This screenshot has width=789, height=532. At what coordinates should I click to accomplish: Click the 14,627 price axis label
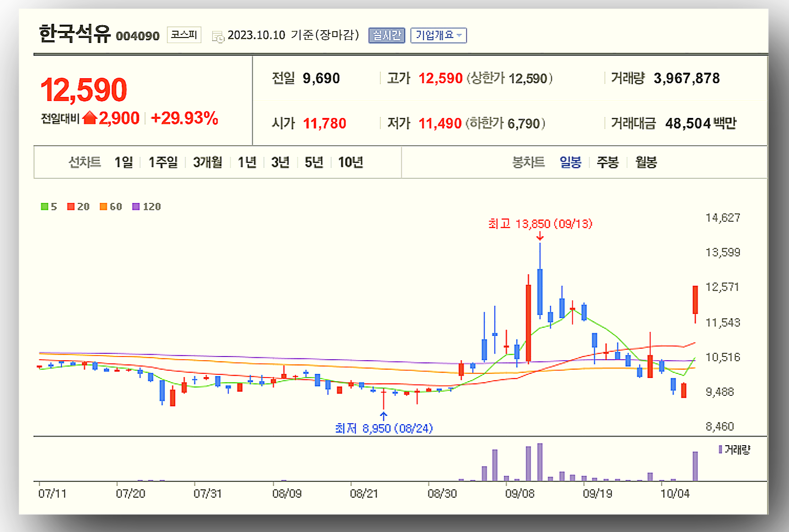click(x=723, y=218)
